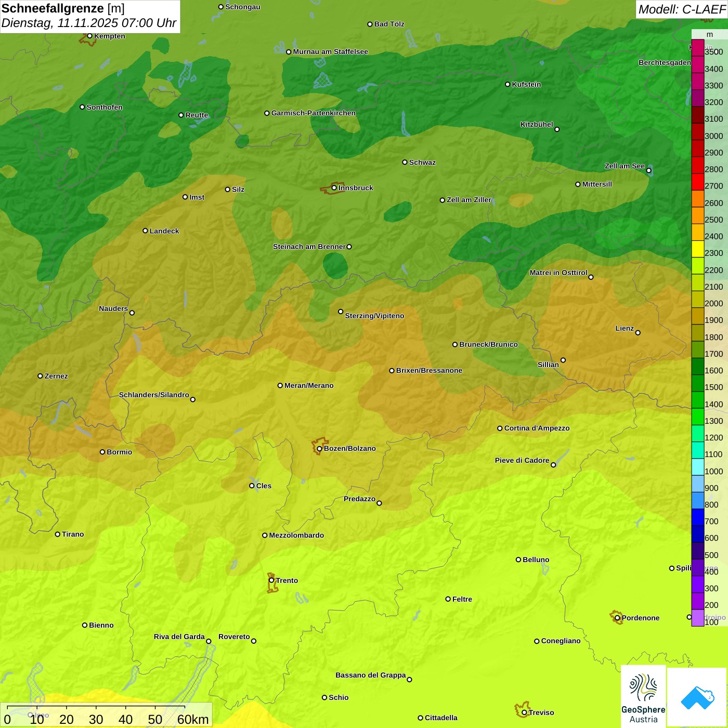Click the Zell am Ziller label

pos(469,200)
